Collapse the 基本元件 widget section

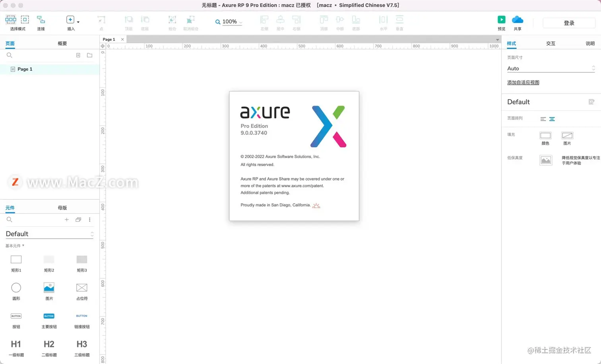click(15, 246)
